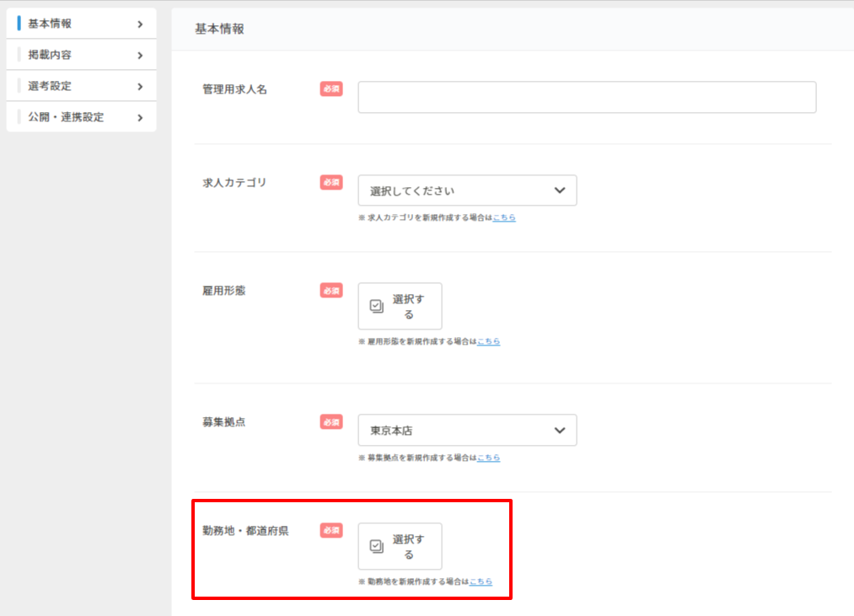The width and height of the screenshot is (854, 616).
Task: Click the chevron arrow beside 選考設定
Action: [x=140, y=87]
